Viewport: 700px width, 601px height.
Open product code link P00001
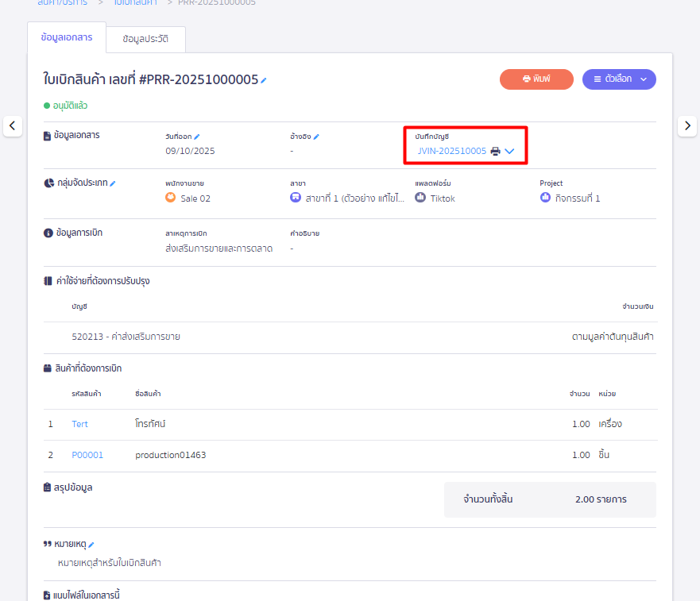pyautogui.click(x=87, y=455)
